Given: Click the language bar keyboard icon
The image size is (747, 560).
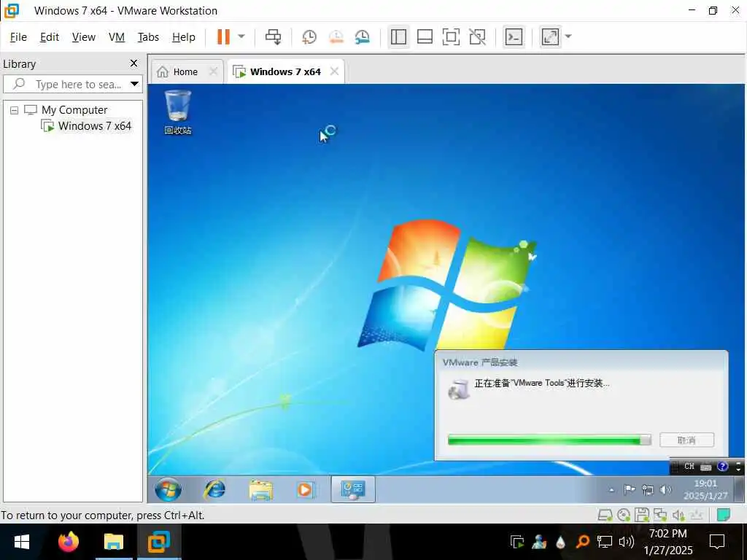Looking at the screenshot, I should [706, 467].
